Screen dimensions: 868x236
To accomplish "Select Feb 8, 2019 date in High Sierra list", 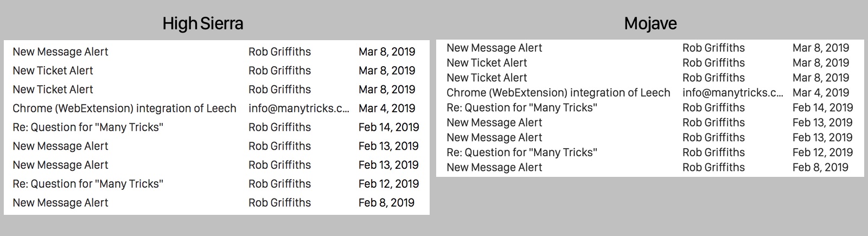I will (x=386, y=203).
